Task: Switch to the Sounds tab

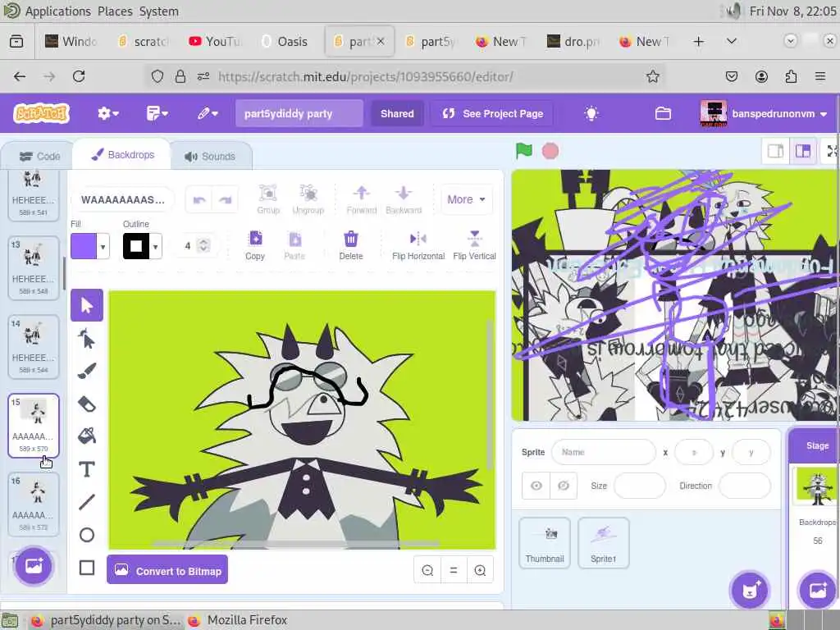Action: [x=210, y=157]
